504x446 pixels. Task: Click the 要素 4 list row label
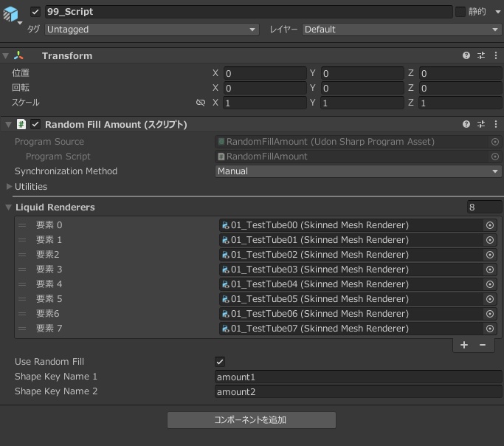click(x=49, y=284)
